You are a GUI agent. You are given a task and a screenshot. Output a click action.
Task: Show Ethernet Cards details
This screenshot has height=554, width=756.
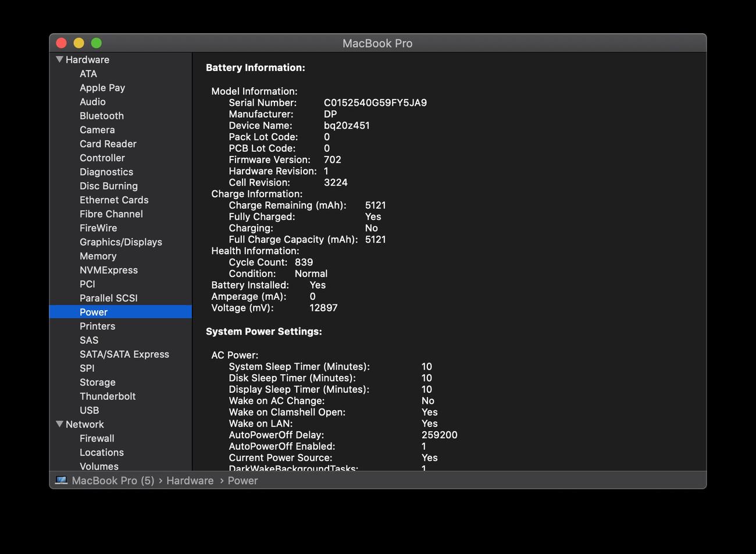tap(114, 200)
